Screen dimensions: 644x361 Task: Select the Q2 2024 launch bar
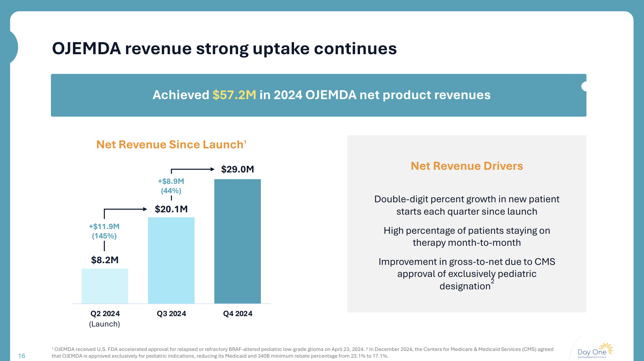click(x=104, y=286)
